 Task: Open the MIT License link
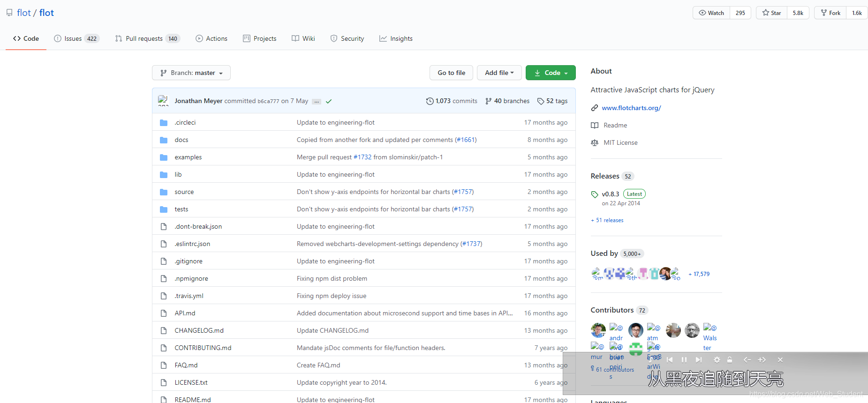[x=620, y=142]
